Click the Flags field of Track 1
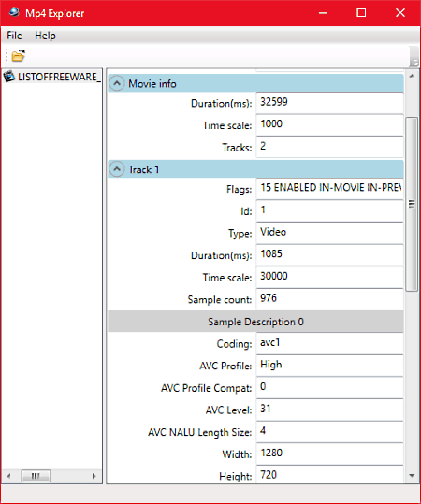421x504 pixels. pos(329,188)
